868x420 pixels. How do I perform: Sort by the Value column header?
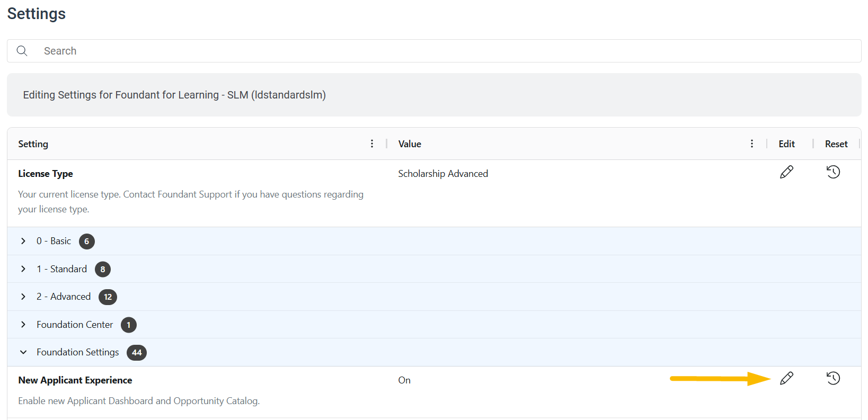tap(410, 144)
